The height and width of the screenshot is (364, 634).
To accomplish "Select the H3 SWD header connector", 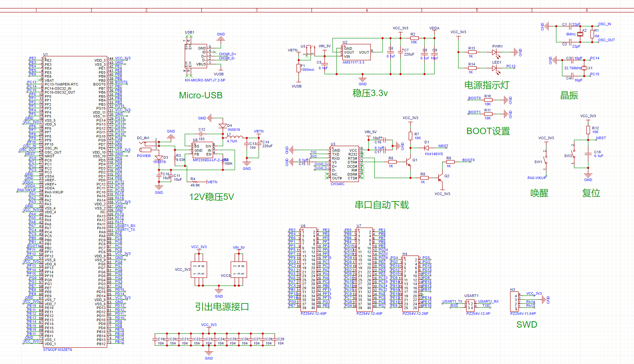I will click(514, 301).
